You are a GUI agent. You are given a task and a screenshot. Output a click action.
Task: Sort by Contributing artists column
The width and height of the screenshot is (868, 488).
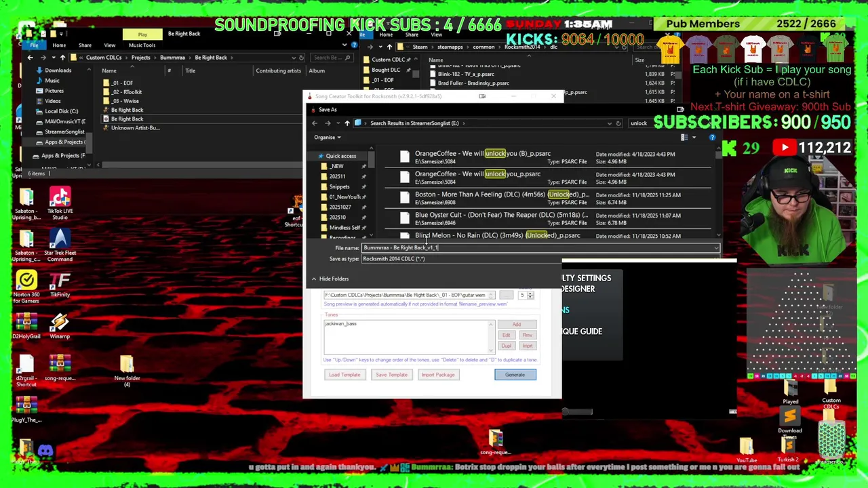(x=278, y=70)
